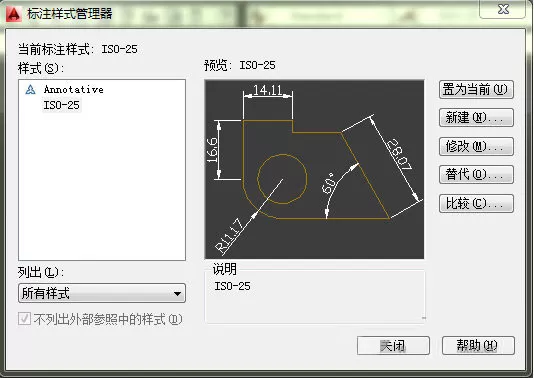This screenshot has height=378, width=534.
Task: Close the dialog with title bar X
Action: 503,9
